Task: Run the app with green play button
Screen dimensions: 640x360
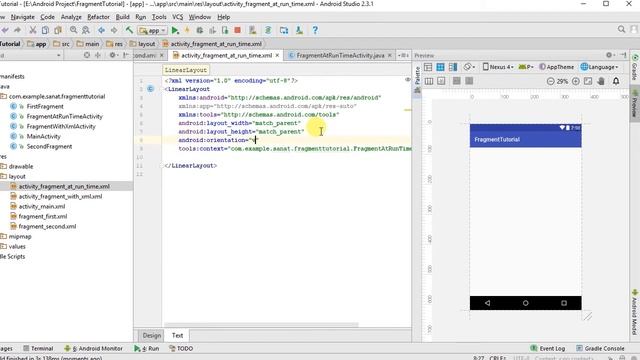Action: pos(175,30)
